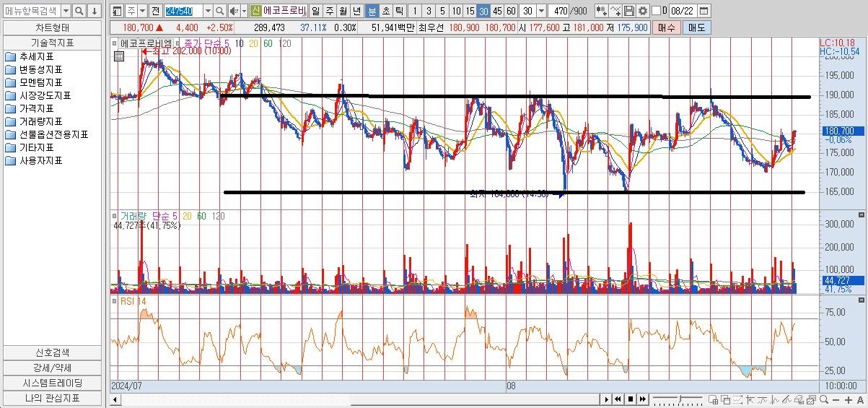
Task: Click the magnifier zoom icon at bottom right
Action: 824,399
